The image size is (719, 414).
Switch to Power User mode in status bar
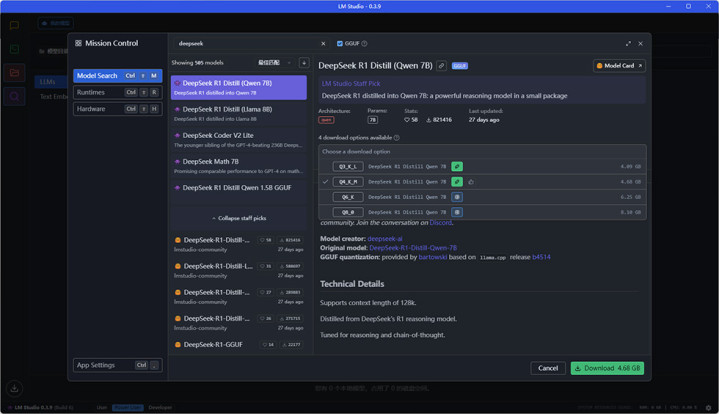[127, 407]
